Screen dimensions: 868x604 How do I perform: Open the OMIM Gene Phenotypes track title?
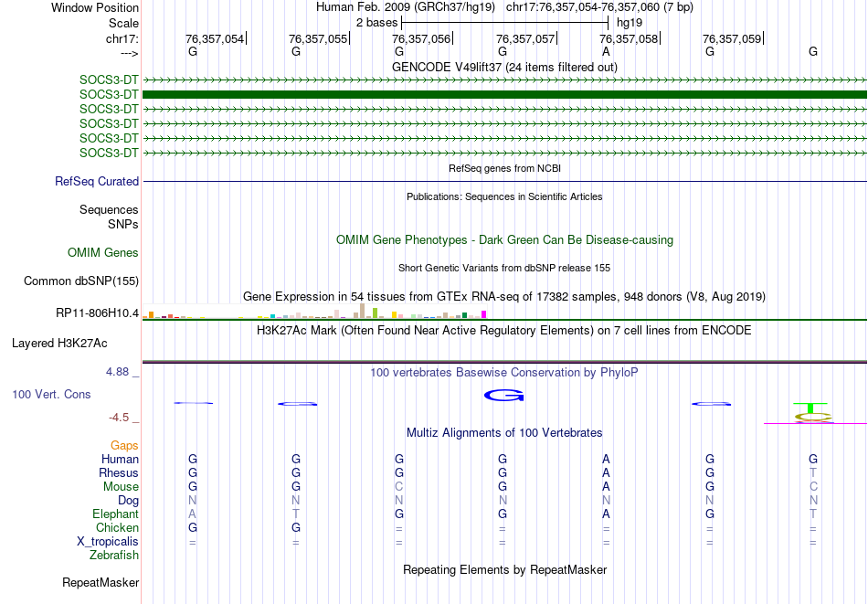[x=504, y=239]
